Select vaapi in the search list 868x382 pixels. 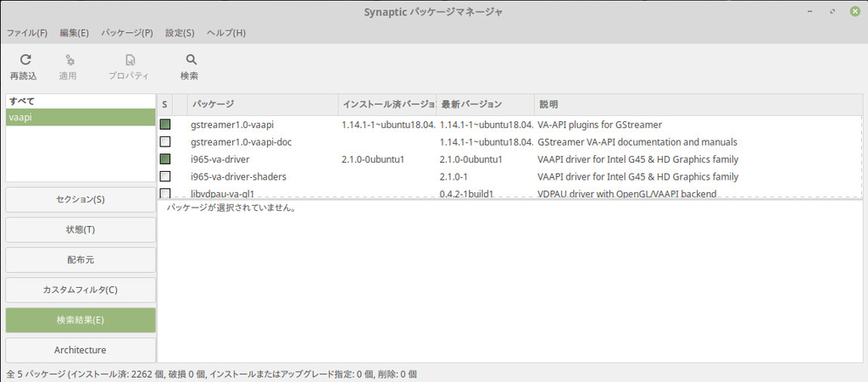tap(81, 117)
